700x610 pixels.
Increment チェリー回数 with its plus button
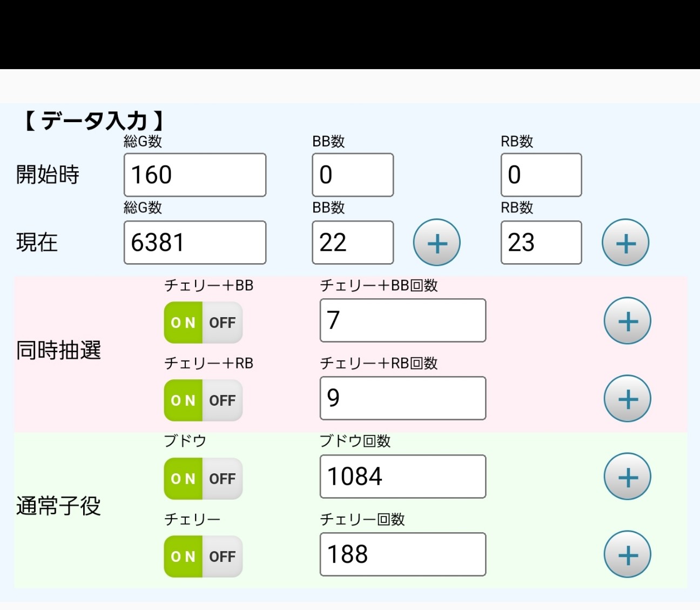[x=627, y=554]
